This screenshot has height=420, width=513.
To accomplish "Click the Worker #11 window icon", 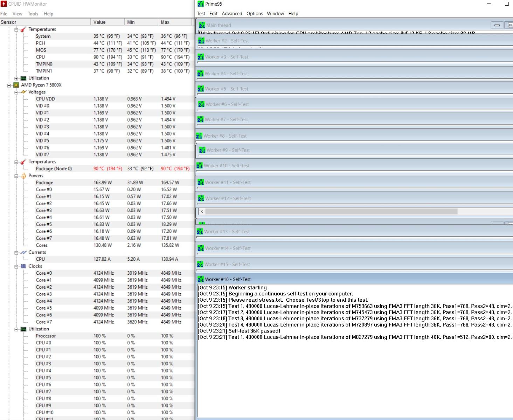I will pos(201,182).
